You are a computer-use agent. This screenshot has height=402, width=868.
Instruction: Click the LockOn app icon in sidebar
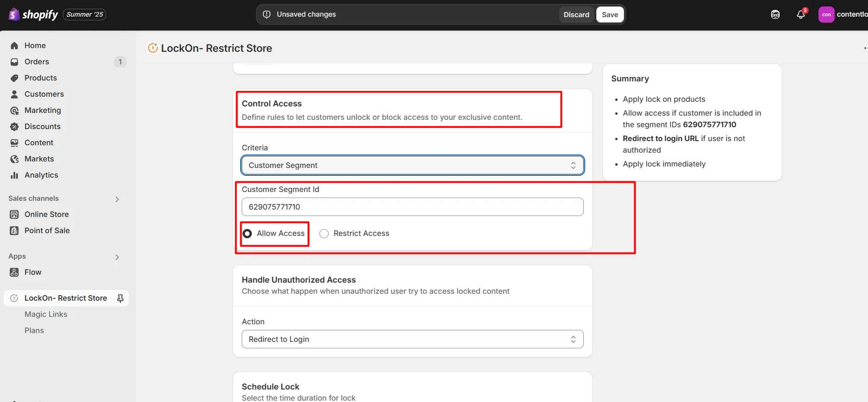[14, 298]
